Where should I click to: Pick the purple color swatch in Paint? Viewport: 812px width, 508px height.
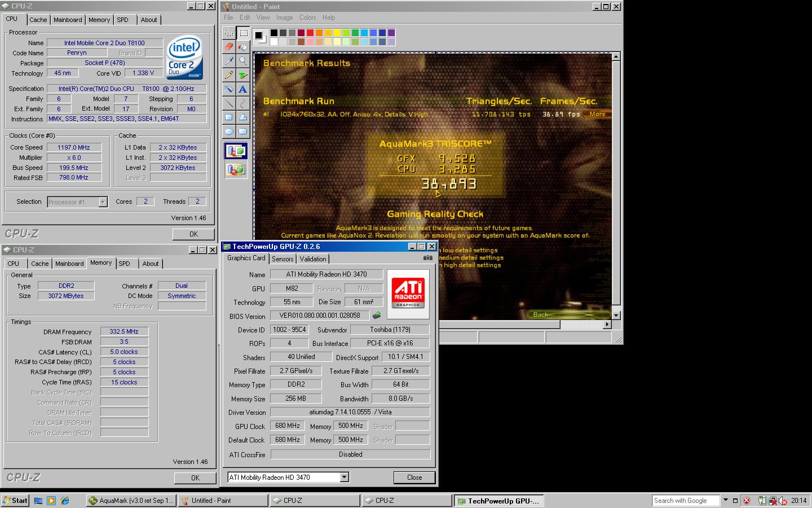pyautogui.click(x=391, y=33)
